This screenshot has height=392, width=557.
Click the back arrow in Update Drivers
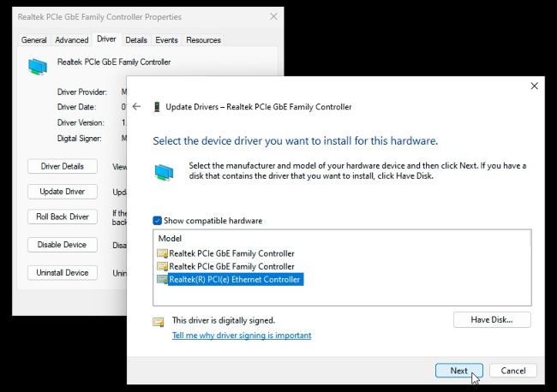click(x=136, y=106)
